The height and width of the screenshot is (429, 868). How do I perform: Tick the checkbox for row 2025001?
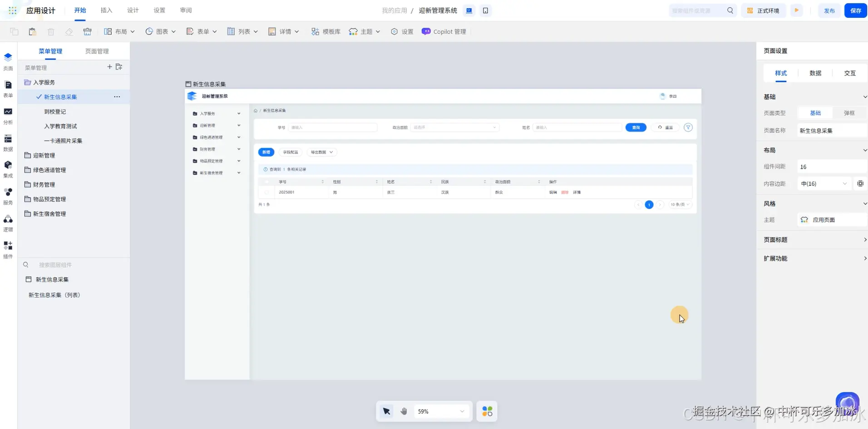pyautogui.click(x=266, y=192)
